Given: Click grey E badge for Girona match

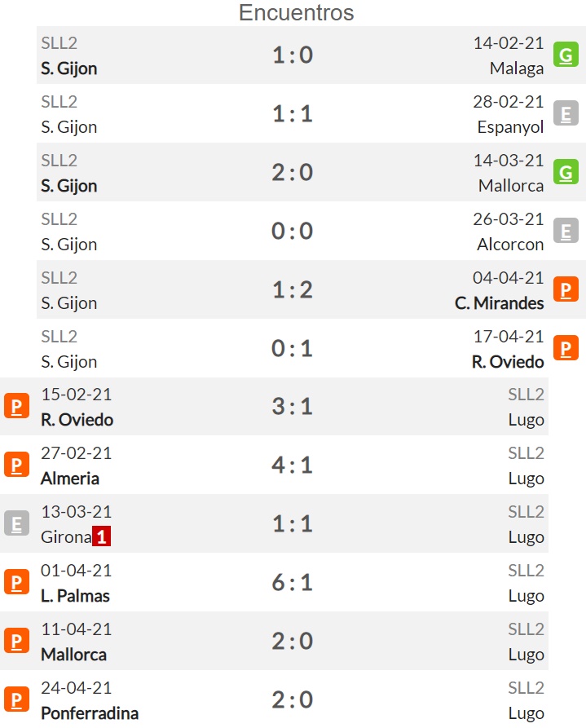Looking at the screenshot, I should point(17,523).
